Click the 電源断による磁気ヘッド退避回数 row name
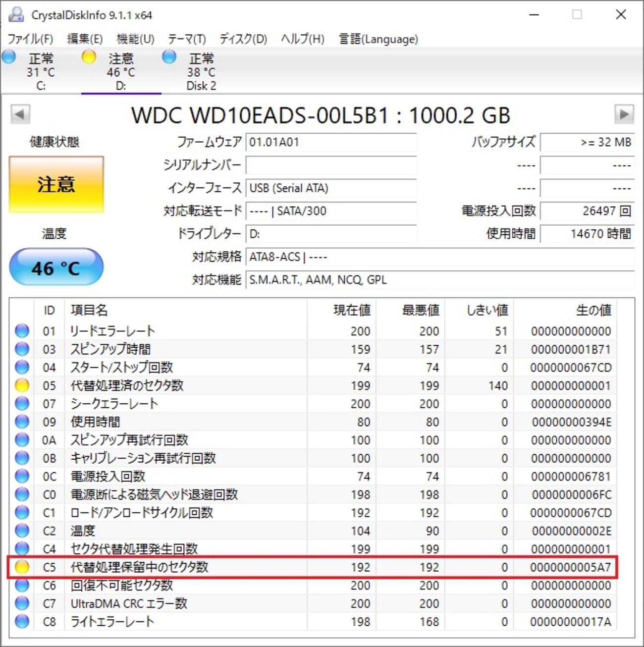Image resolution: width=644 pixels, height=647 pixels. point(154,494)
